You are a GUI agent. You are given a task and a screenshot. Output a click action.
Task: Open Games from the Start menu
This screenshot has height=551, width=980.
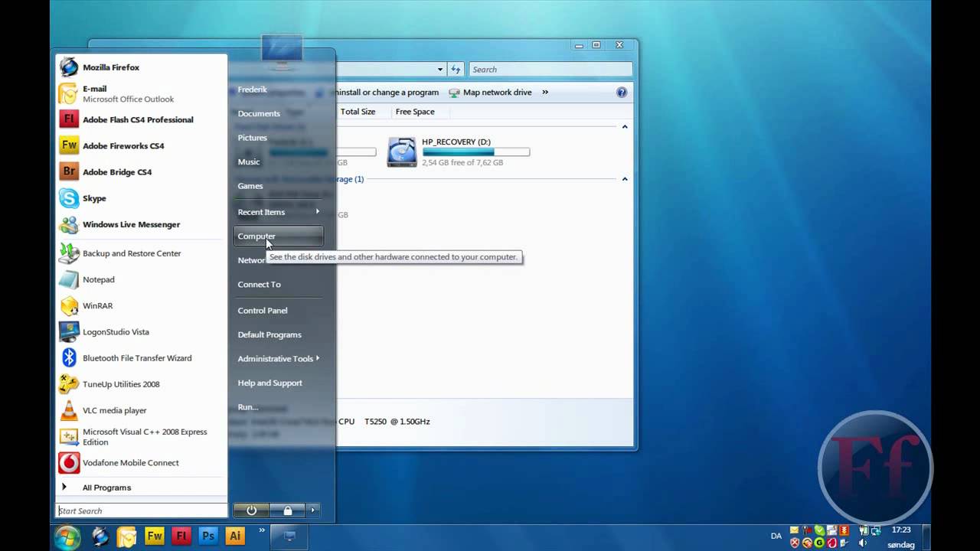click(x=279, y=186)
